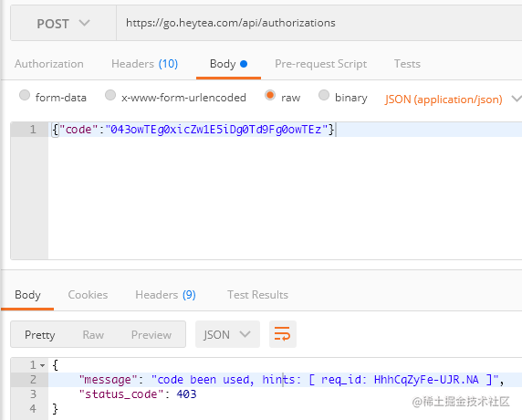Open the POST method dropdown

(63, 24)
